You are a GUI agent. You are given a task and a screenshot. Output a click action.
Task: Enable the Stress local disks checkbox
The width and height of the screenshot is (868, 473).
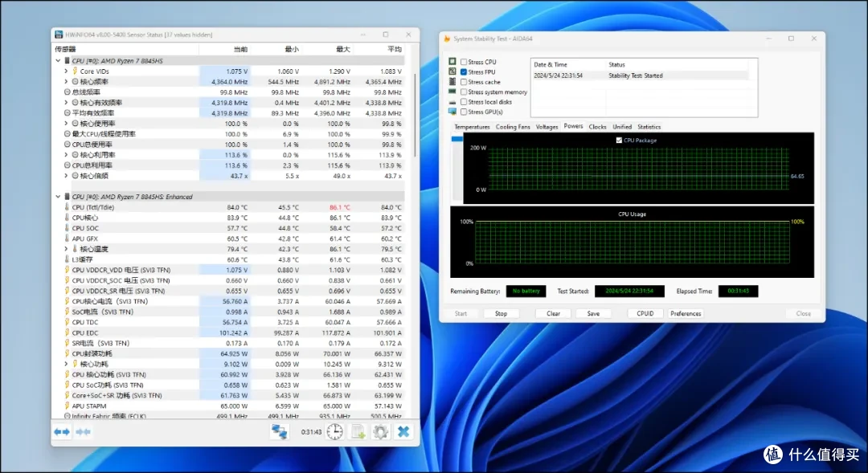click(464, 102)
